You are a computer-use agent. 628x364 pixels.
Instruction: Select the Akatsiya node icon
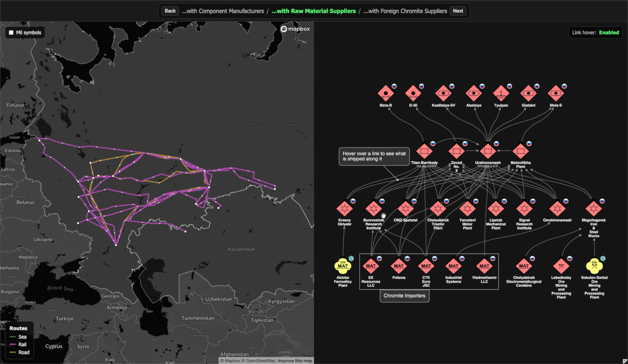coord(473,93)
